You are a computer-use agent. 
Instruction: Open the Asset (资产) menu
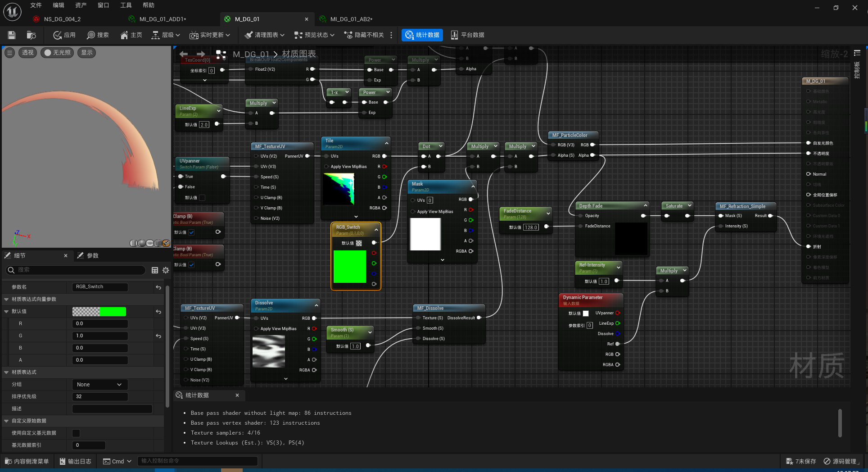[x=81, y=5]
